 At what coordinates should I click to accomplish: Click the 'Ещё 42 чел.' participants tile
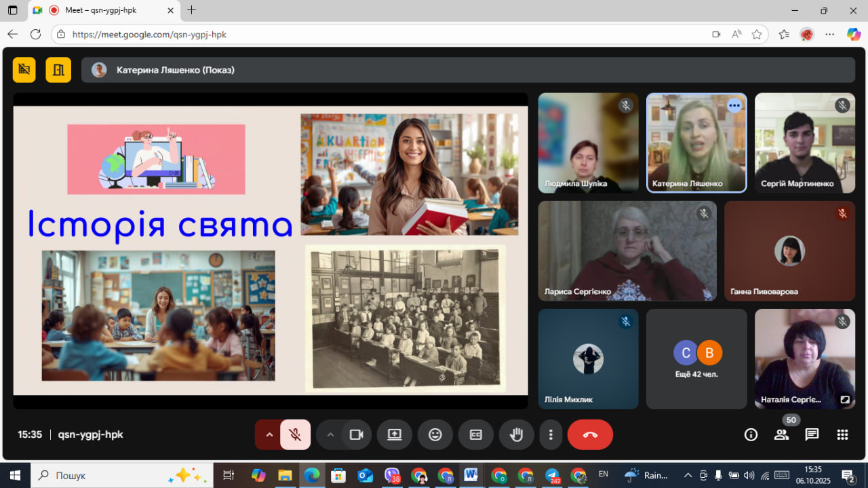[696, 359]
